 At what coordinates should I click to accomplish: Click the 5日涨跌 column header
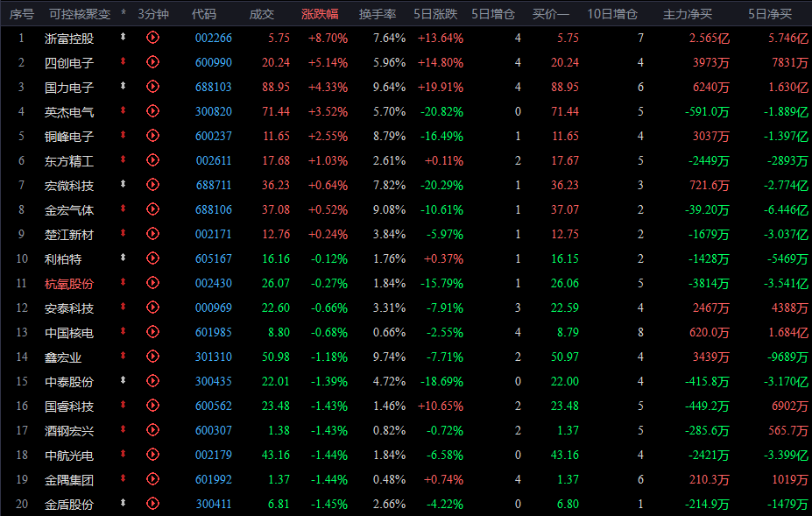(x=435, y=14)
